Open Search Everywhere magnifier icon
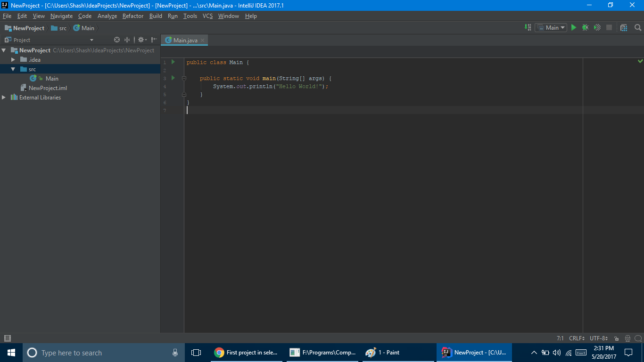The width and height of the screenshot is (644, 362). (x=638, y=27)
